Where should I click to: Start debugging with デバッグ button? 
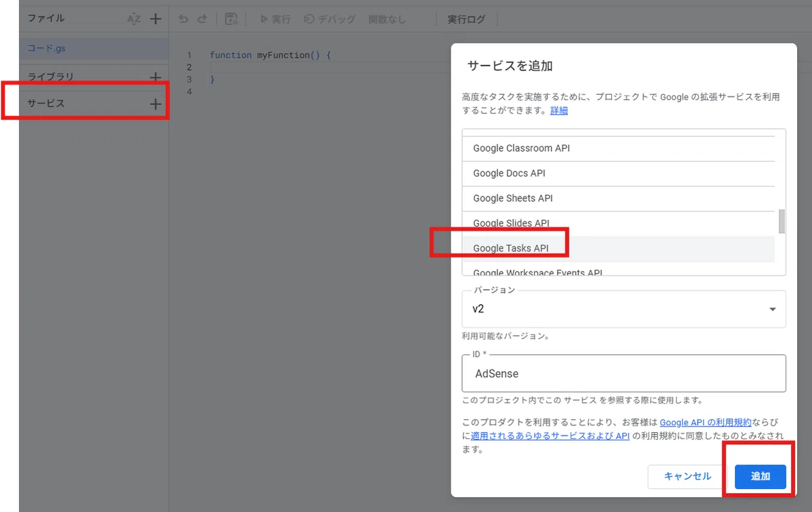click(x=330, y=19)
